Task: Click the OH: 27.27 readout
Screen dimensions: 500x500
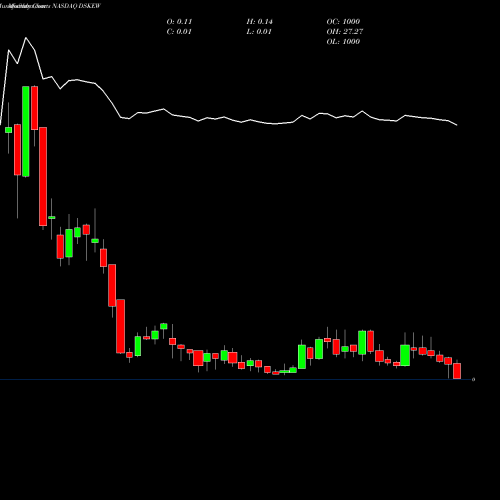Action: coord(345,31)
